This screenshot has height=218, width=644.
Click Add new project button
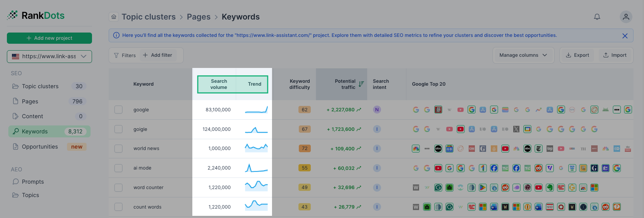tap(49, 38)
